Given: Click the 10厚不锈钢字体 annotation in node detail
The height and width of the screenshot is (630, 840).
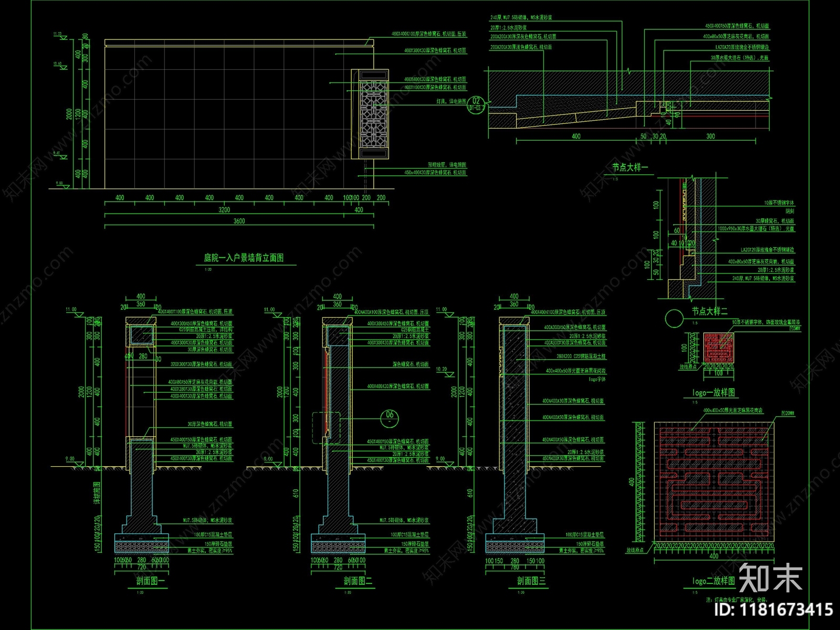Looking at the screenshot, I should click(780, 203).
